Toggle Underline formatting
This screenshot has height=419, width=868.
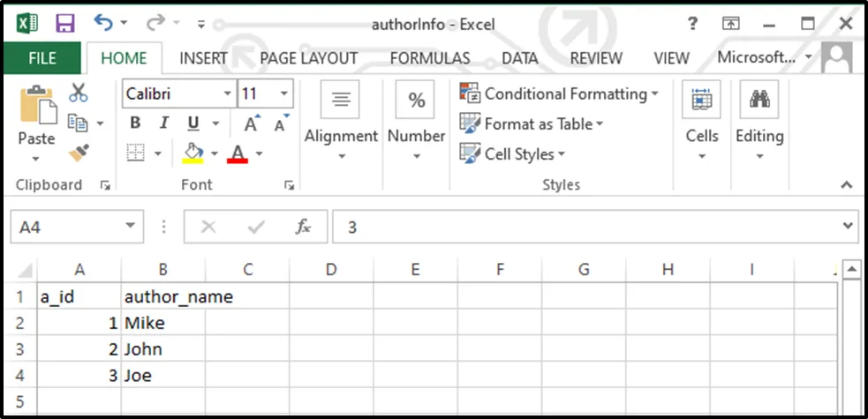click(x=192, y=123)
